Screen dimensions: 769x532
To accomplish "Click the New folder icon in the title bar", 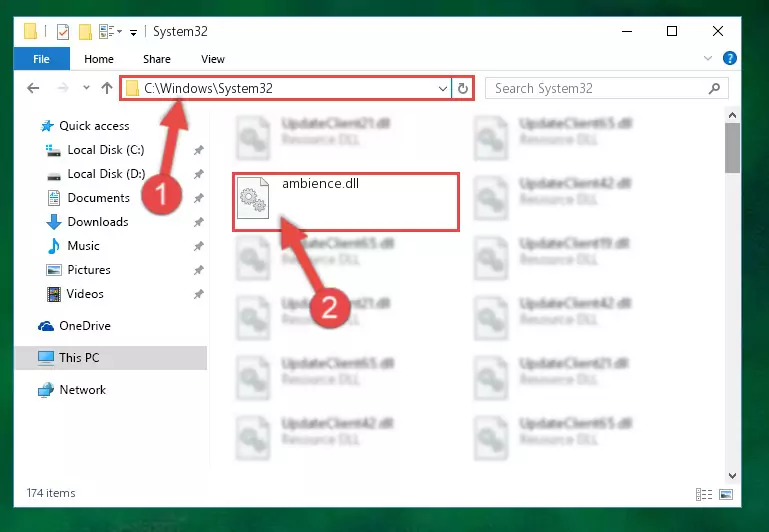I will tap(85, 32).
